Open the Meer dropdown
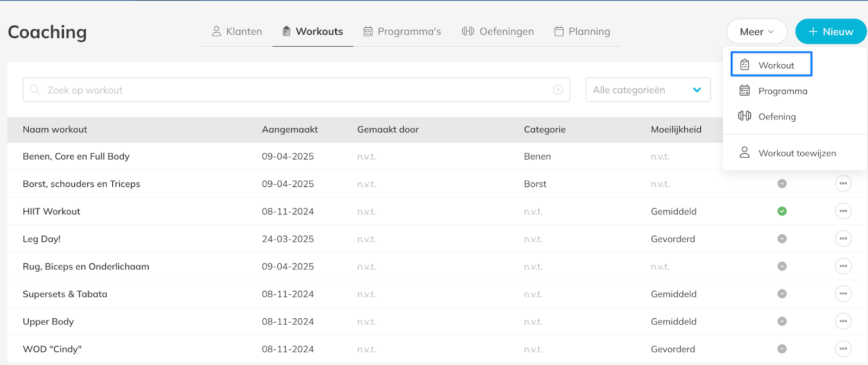Screen dimensions: 868x365 click(x=756, y=32)
